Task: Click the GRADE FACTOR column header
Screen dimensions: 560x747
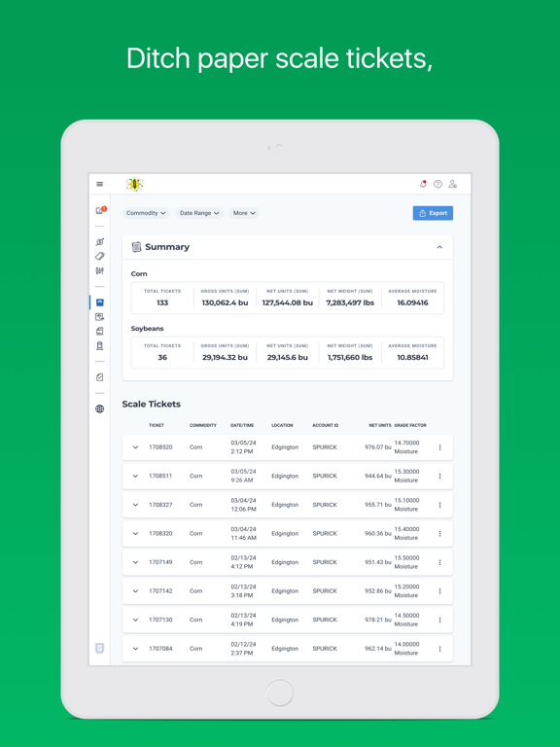Action: (x=410, y=425)
